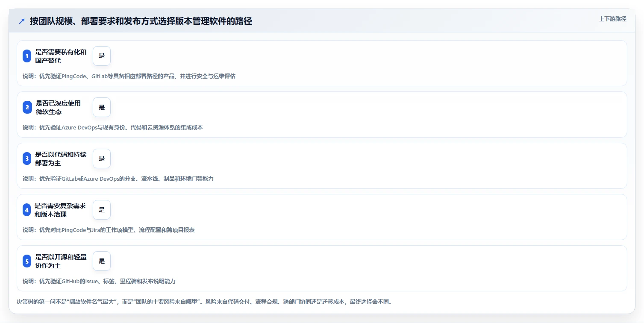This screenshot has width=644, height=323.
Task: Click the step 2 number badge
Action: (27, 107)
